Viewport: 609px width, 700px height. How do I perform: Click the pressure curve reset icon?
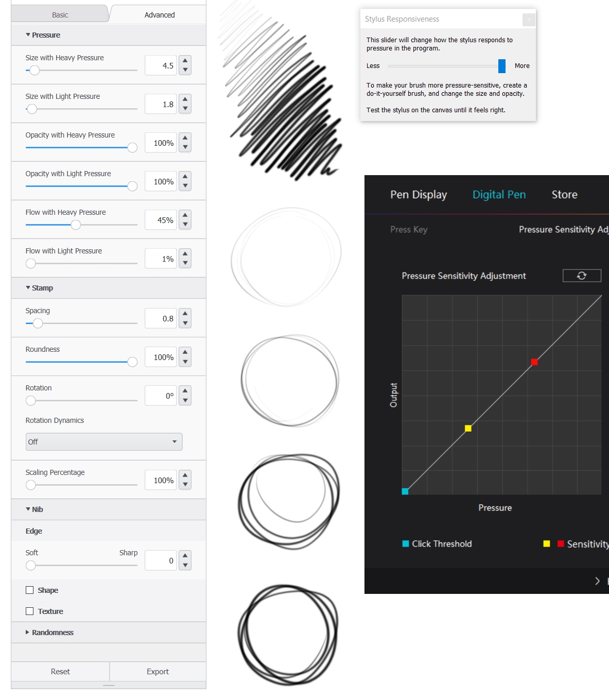(582, 276)
